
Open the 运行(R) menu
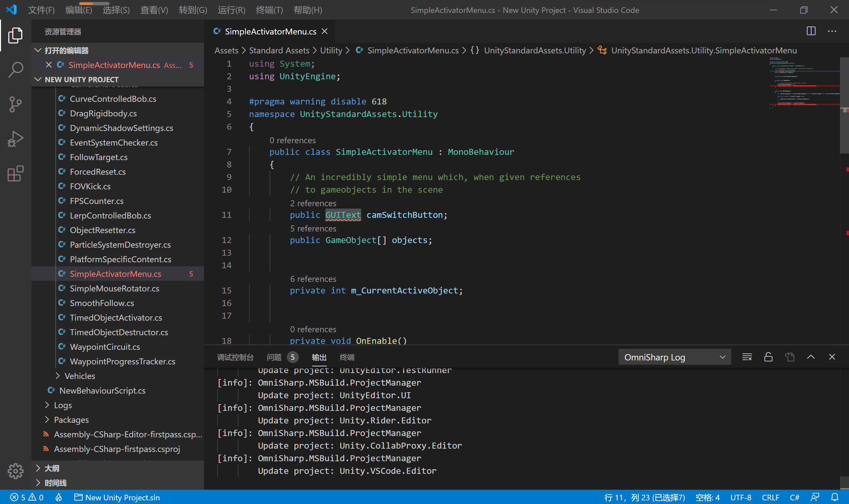click(231, 10)
